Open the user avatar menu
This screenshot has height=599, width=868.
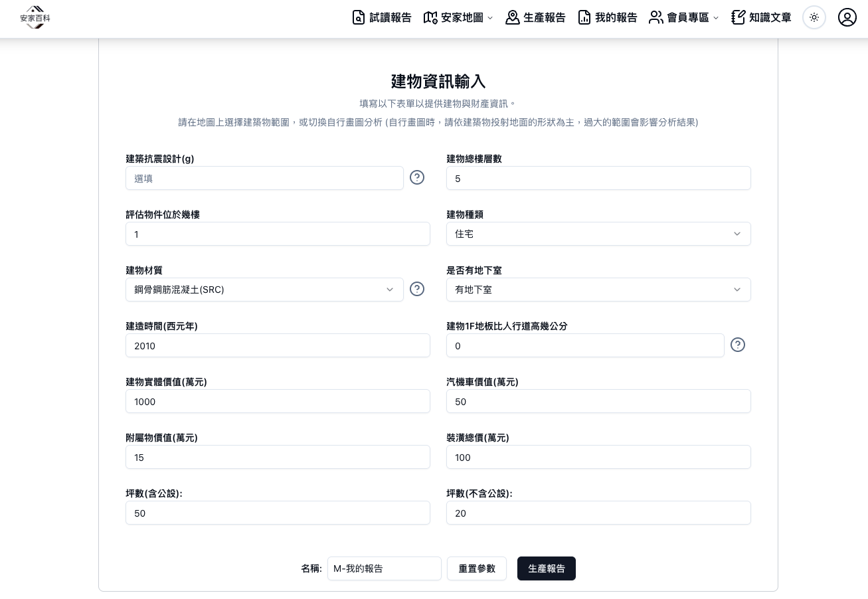[847, 17]
